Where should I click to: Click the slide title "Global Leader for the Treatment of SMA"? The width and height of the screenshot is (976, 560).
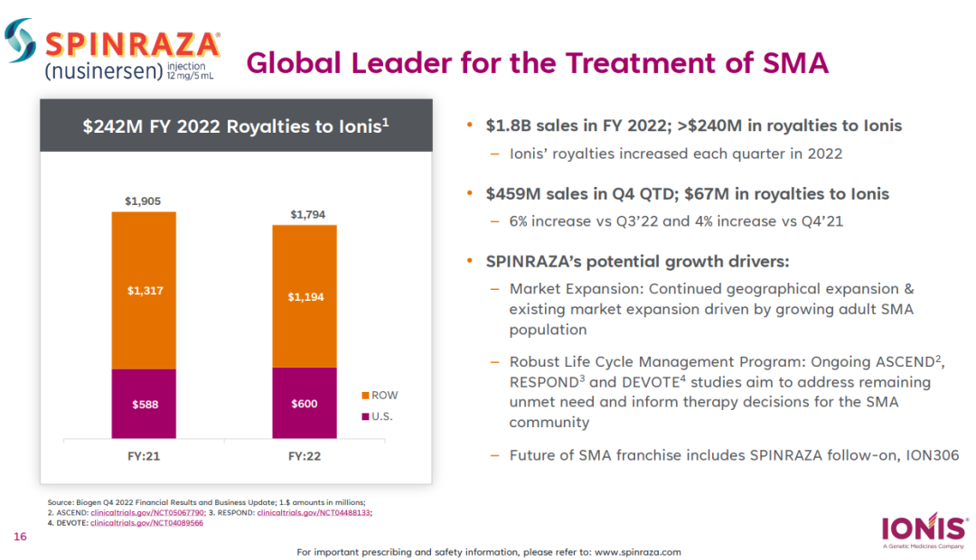click(537, 62)
